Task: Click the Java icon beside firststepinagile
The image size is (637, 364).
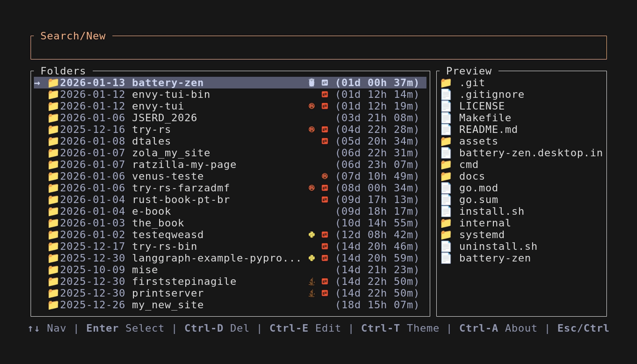Action: tap(311, 281)
